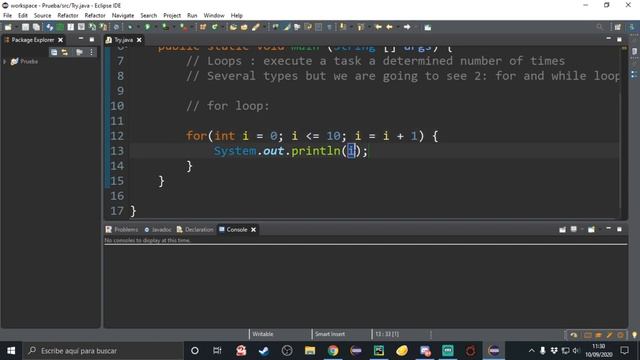The width and height of the screenshot is (640, 360).
Task: Open File Explorer from the taskbar
Action: point(310,351)
